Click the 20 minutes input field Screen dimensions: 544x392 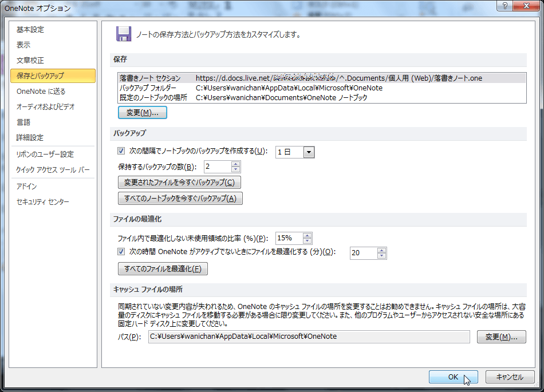click(x=364, y=253)
